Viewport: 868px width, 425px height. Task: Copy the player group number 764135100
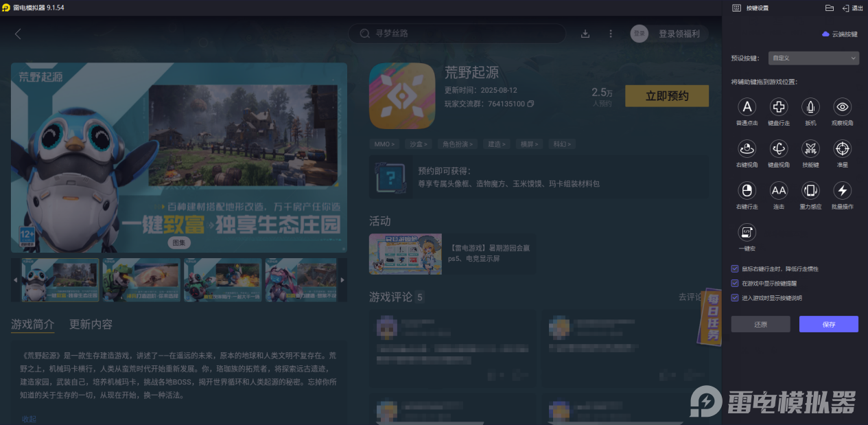(x=530, y=104)
